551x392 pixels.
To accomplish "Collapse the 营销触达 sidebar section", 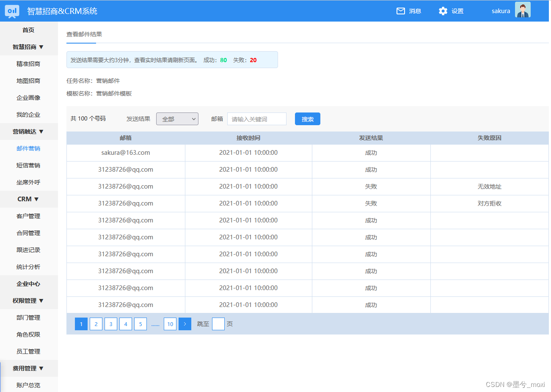I will click(x=28, y=132).
